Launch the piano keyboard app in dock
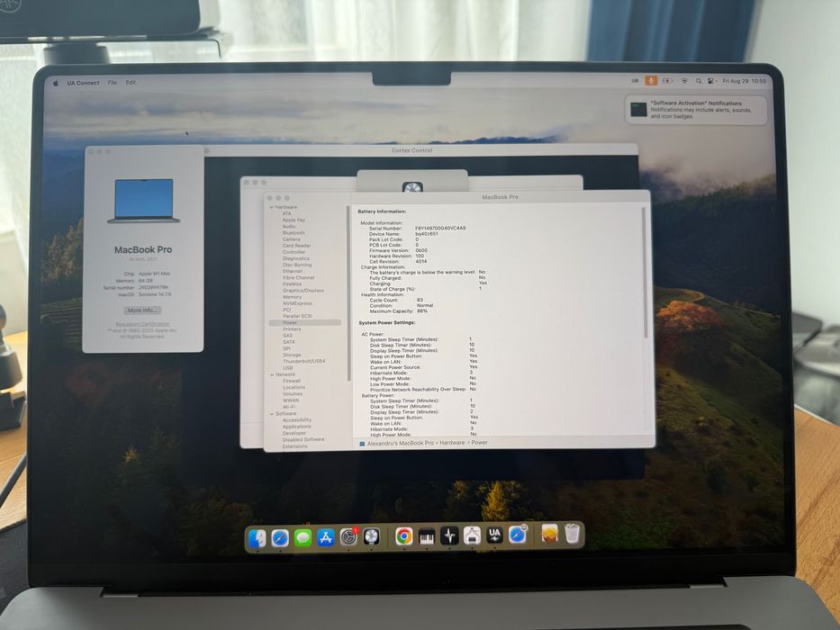Image resolution: width=840 pixels, height=630 pixels. click(427, 536)
